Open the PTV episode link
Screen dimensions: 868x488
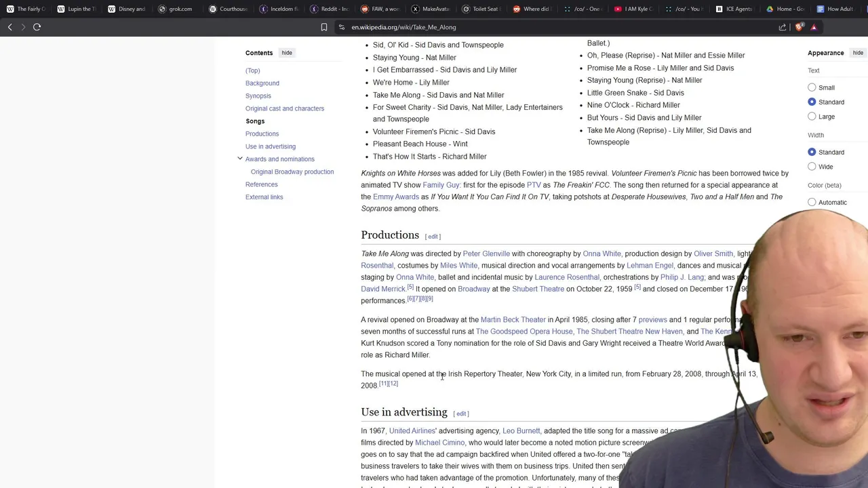coord(534,185)
